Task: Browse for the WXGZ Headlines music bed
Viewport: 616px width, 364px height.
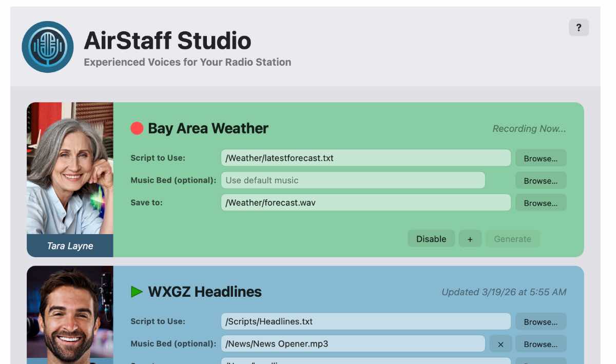Action: 541,343
